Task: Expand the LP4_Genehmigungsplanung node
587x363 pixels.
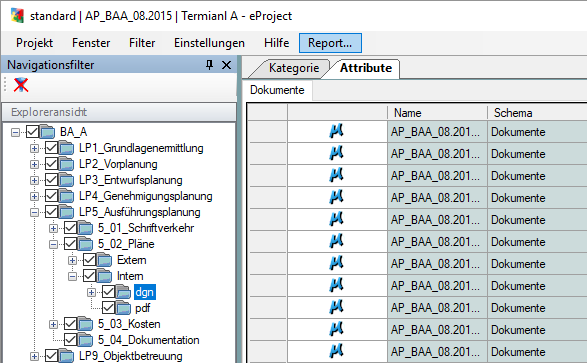Action: click(x=34, y=196)
